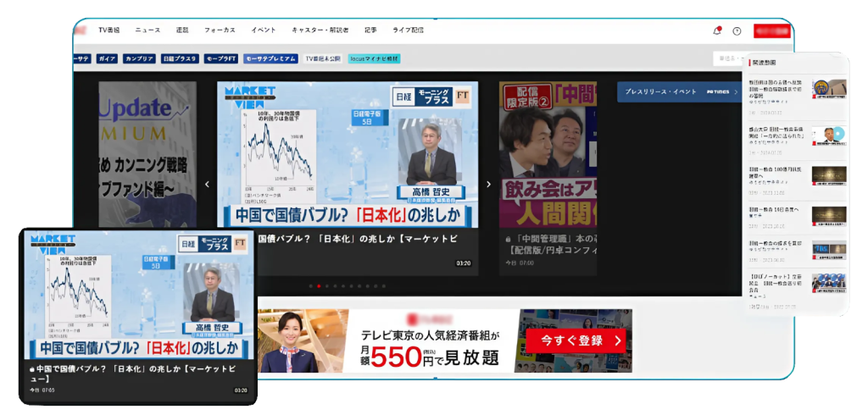This screenshot has width=868, height=415.
Task: Select the light-blue focus マイナビ tag
Action: 374,58
